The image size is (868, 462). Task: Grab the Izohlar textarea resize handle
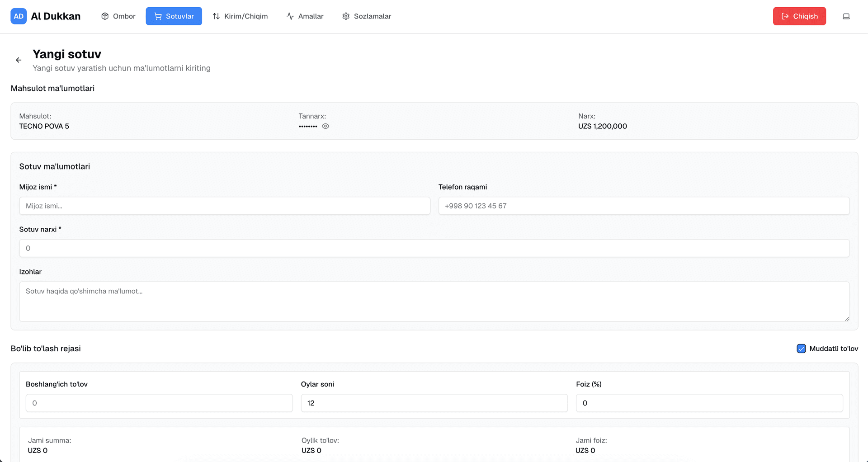(x=847, y=319)
